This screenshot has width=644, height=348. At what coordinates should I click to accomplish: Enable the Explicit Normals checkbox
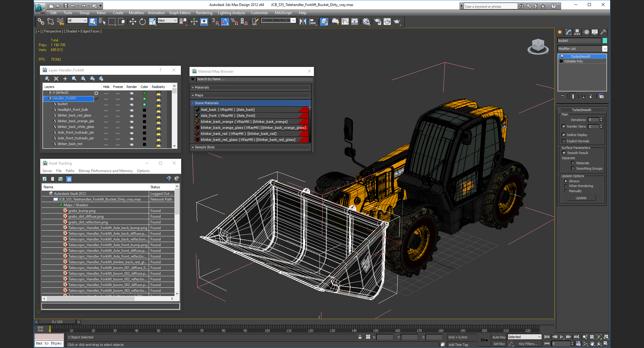pos(564,141)
